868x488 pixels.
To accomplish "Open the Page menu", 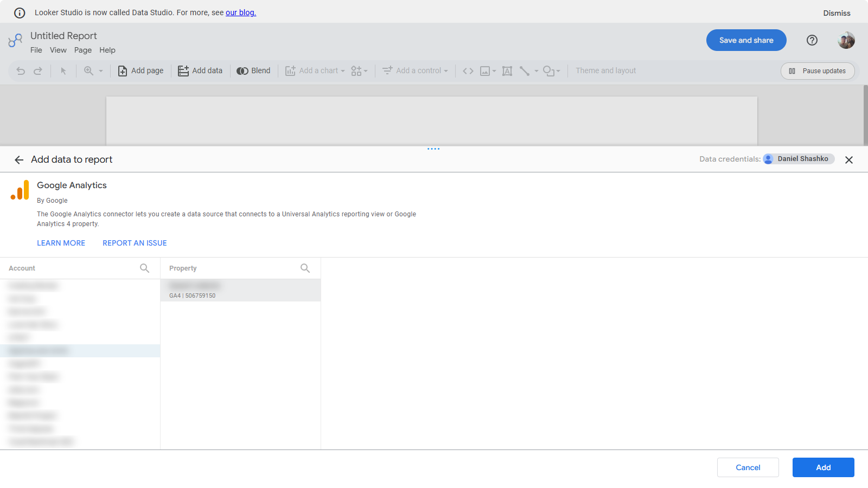I will click(83, 50).
